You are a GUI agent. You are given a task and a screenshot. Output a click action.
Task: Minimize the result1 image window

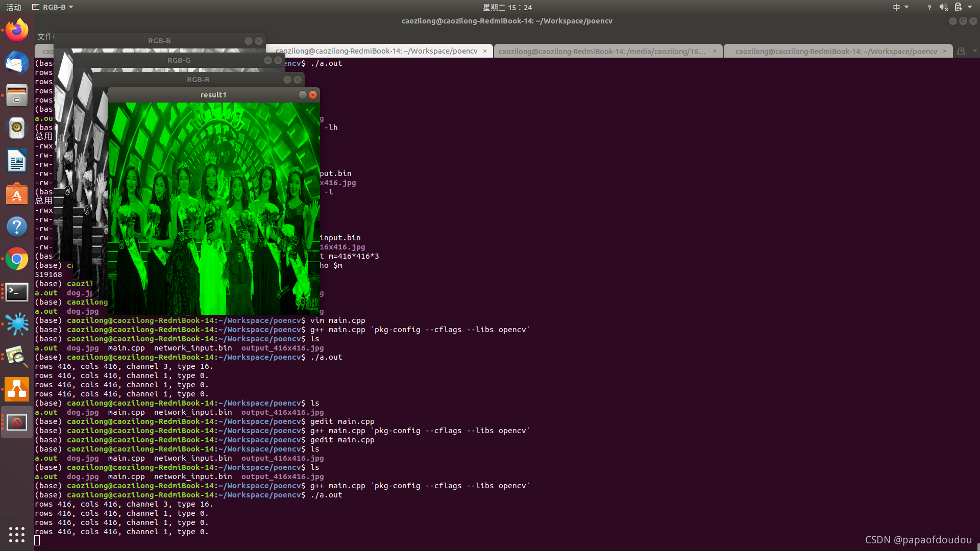[x=302, y=95]
